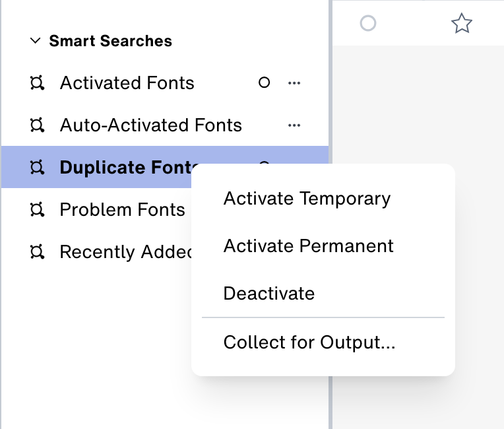Select Collect for Output... menu option
Screen dimensions: 504x429
(309, 343)
